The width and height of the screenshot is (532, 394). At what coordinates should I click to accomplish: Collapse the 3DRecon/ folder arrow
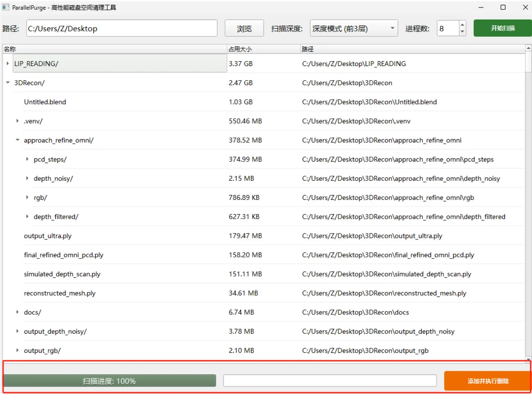[x=8, y=82]
